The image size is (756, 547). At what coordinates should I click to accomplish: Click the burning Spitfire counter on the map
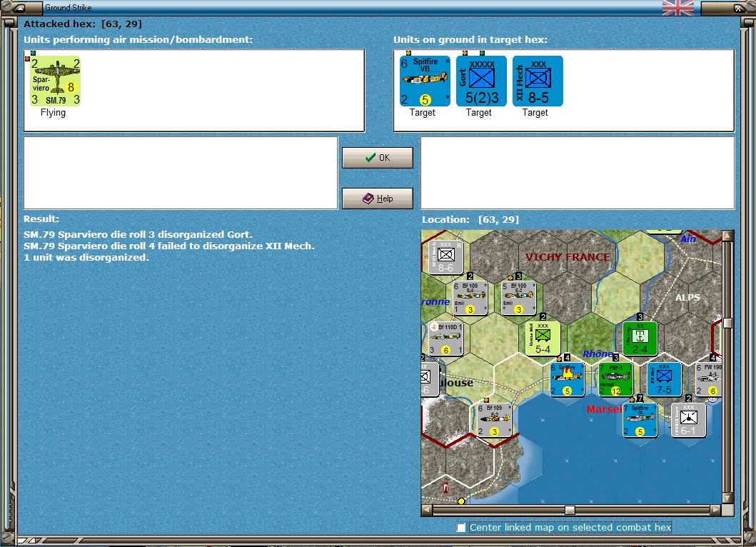pos(567,379)
